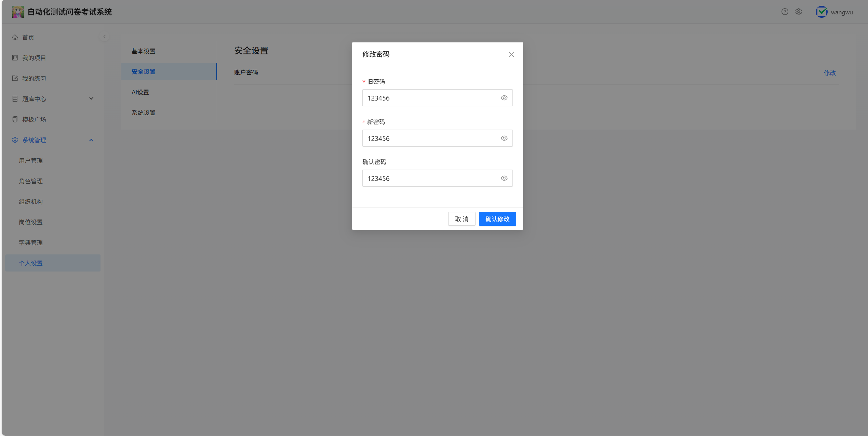The image size is (868, 436).
Task: Click the wangwu user avatar
Action: pyautogui.click(x=822, y=12)
